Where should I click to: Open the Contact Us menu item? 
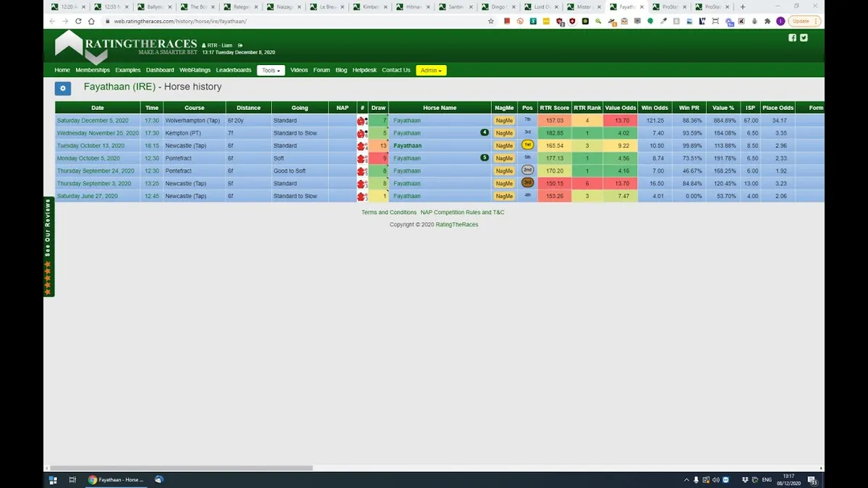(x=396, y=70)
